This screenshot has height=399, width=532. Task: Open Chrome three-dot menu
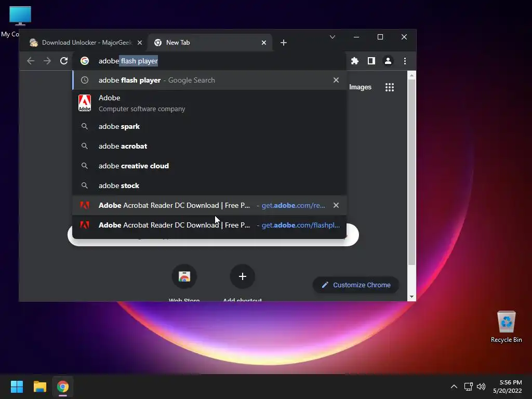click(405, 61)
